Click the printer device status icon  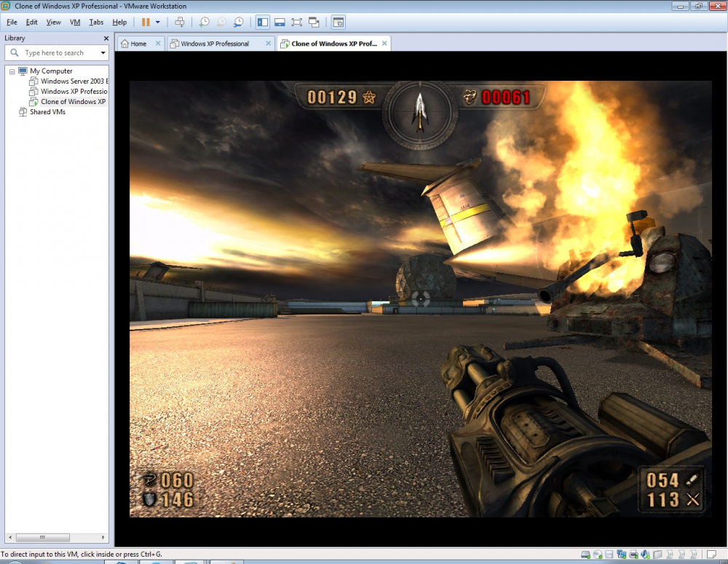633,555
